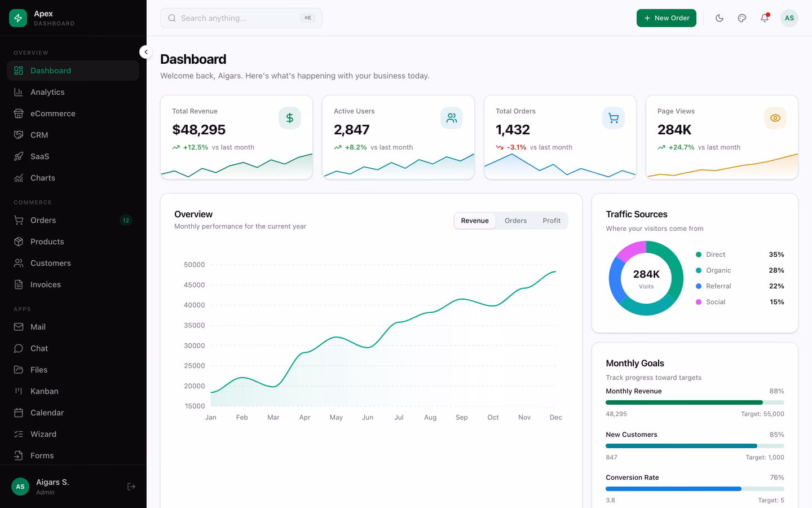Click the Direct legend item in Traffic Sources

click(x=740, y=255)
